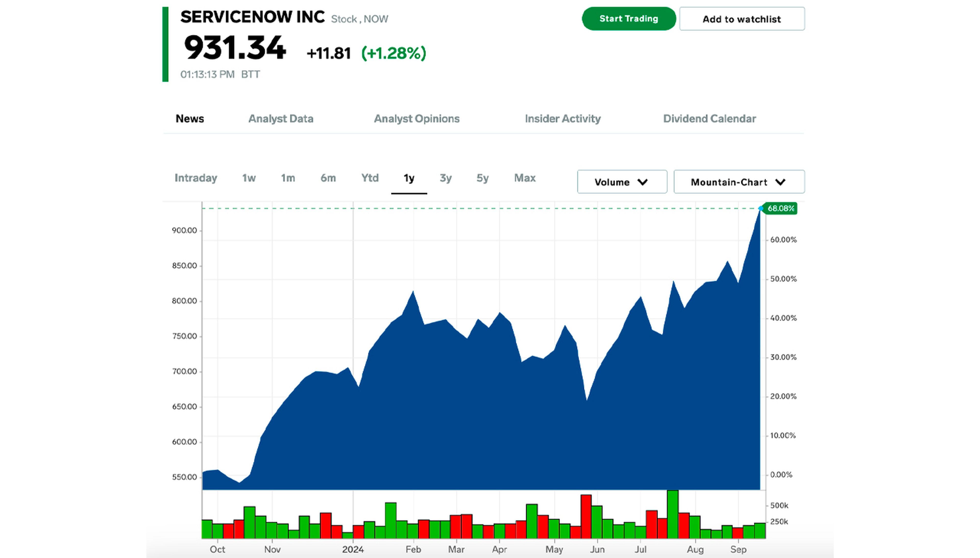Click the 10.00% axis label

783,436
